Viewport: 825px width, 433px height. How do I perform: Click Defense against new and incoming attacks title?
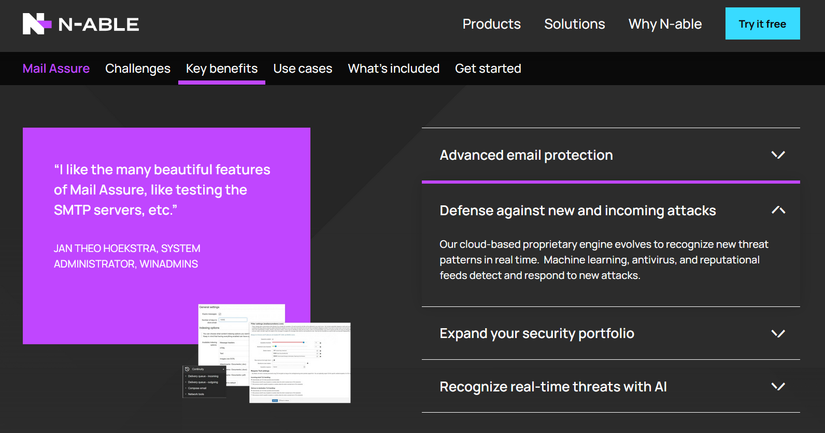point(578,210)
